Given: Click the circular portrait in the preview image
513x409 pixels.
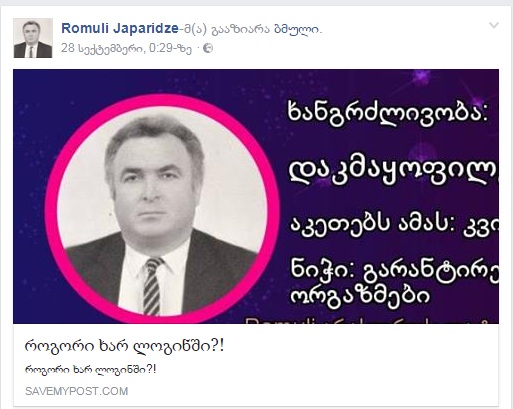Looking at the screenshot, I should click(162, 210).
